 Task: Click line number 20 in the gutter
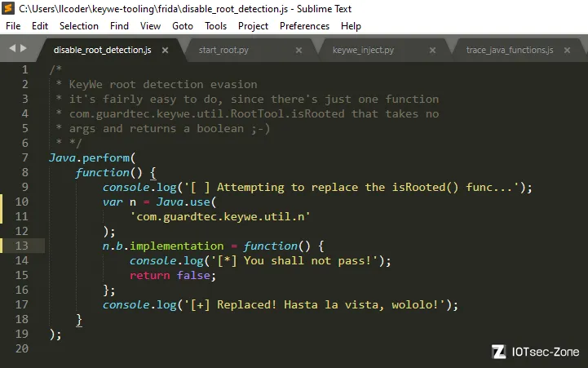22,348
